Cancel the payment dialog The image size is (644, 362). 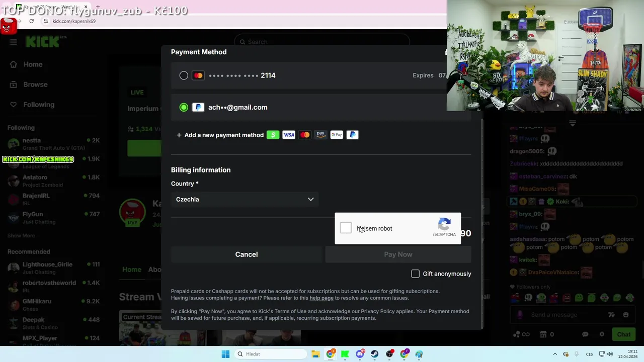[x=247, y=254]
